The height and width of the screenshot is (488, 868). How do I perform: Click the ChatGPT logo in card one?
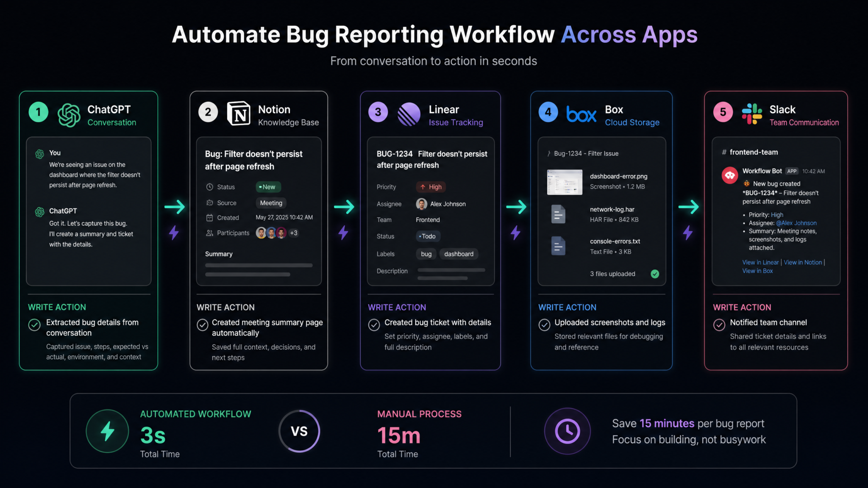(69, 115)
